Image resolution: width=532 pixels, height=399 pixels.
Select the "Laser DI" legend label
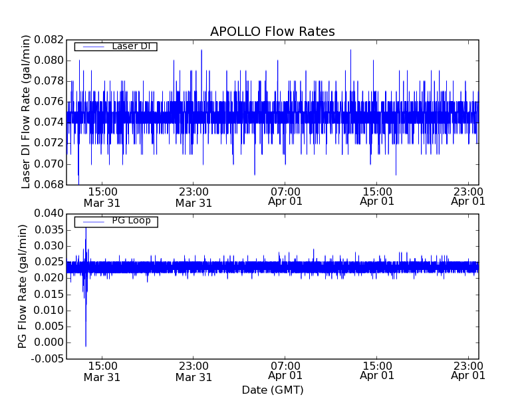click(131, 46)
